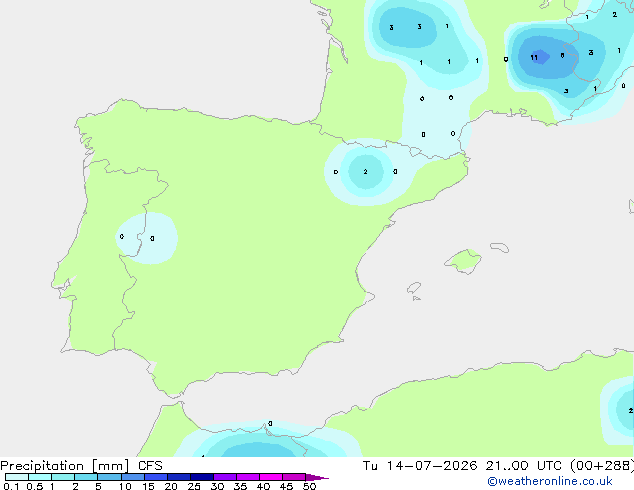
Task: Select the 35–40 mm violet legend swatch
Action: click(248, 477)
